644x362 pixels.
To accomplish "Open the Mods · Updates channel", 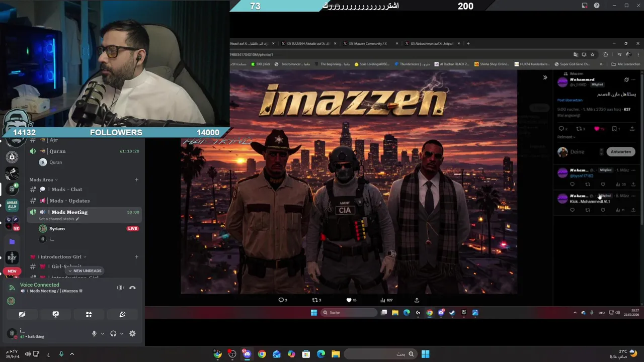I will 84,201.
